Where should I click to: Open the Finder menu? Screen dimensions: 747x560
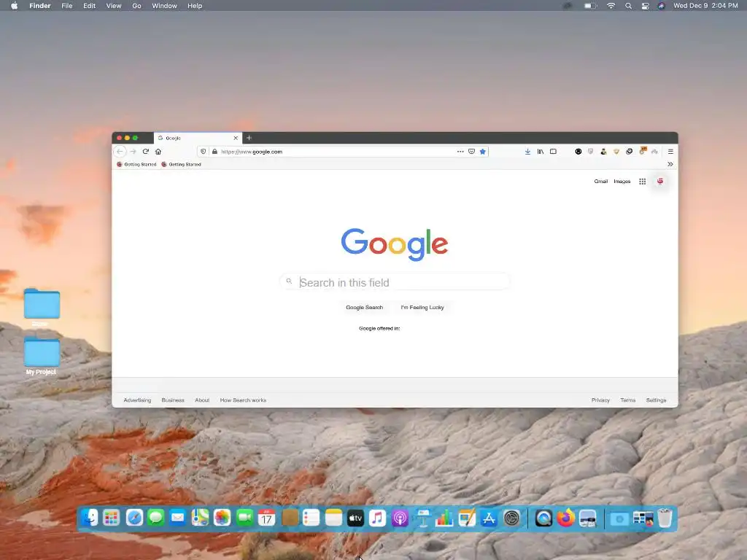click(x=40, y=6)
